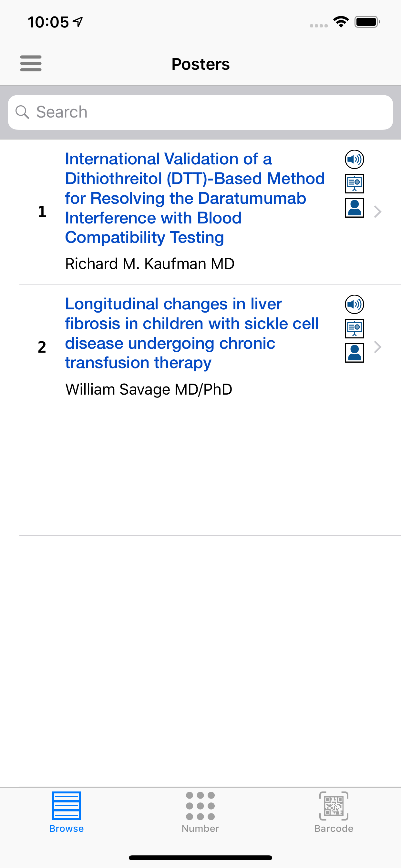Switch to the Browse tab
401x868 pixels.
[x=67, y=812]
